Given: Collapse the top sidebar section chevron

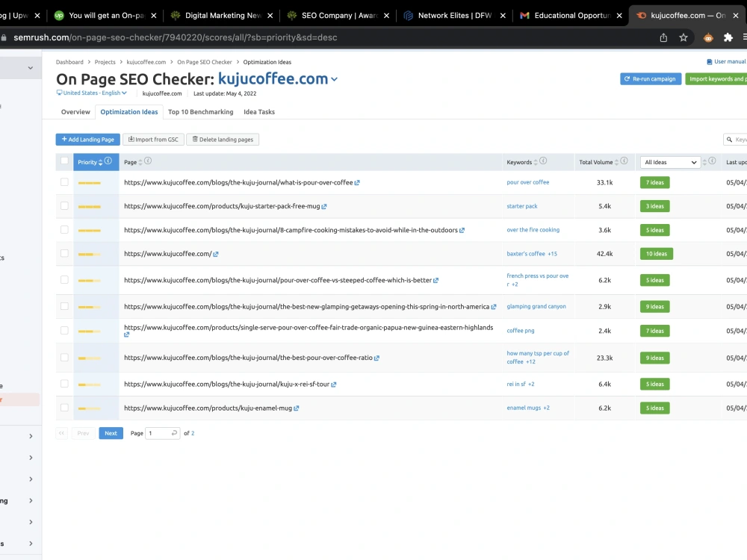Looking at the screenshot, I should click(x=31, y=68).
